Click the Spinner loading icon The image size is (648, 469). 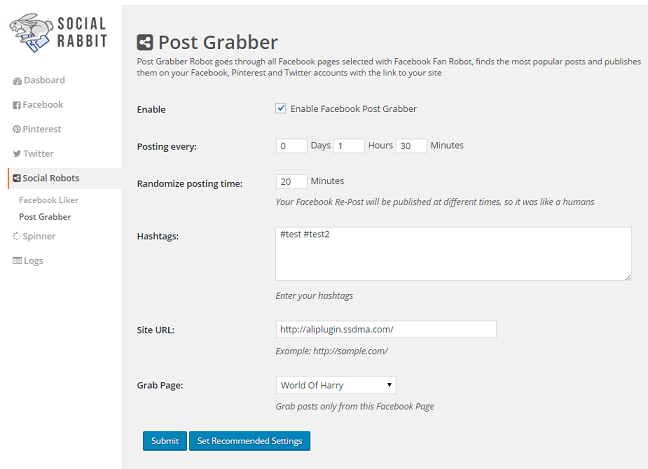[x=16, y=236]
